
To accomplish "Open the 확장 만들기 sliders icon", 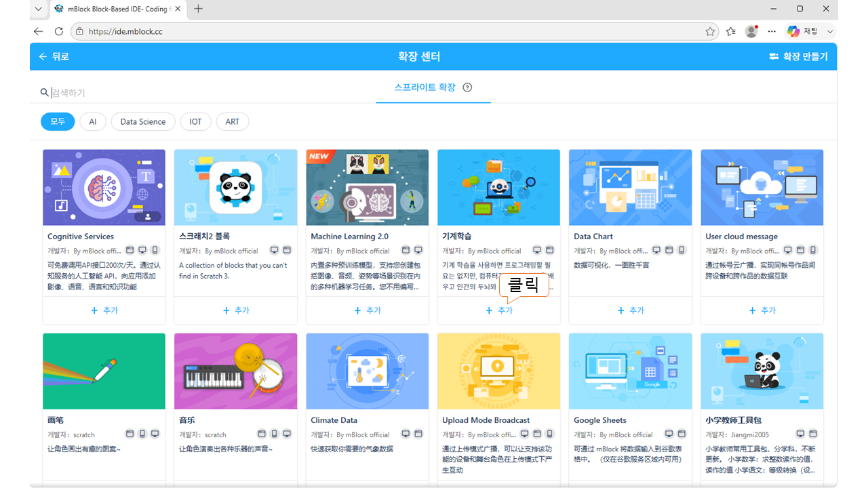I will tap(774, 57).
